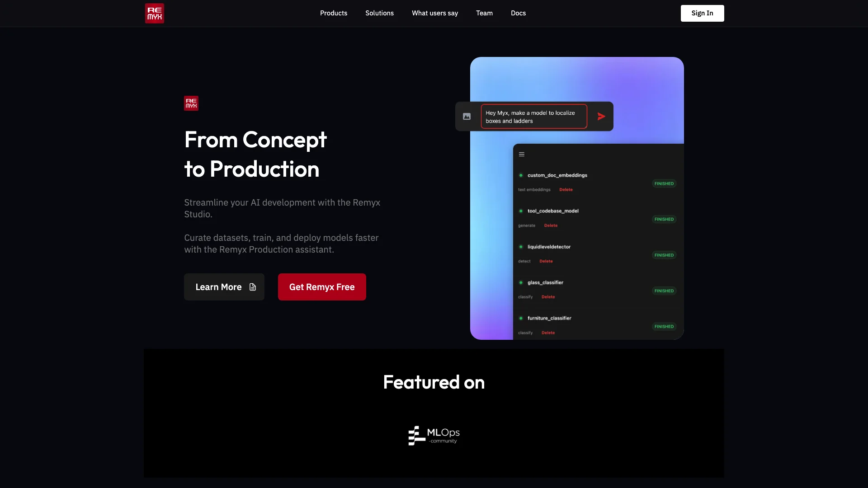Click the Delete link for tool_codebase_model
The height and width of the screenshot is (488, 868).
click(x=550, y=225)
